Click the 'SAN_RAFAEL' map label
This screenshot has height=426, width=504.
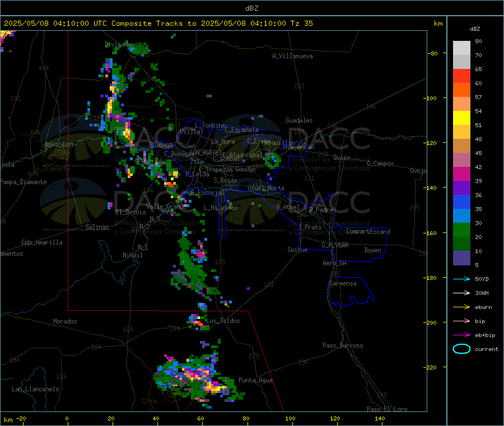coord(206,152)
